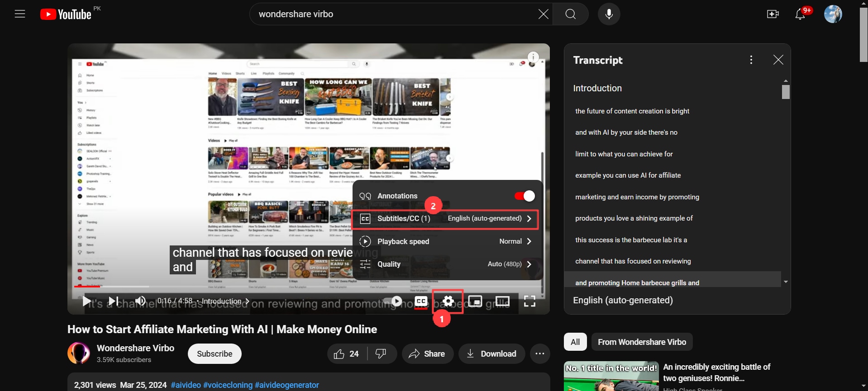Enter full screen mode

point(529,301)
